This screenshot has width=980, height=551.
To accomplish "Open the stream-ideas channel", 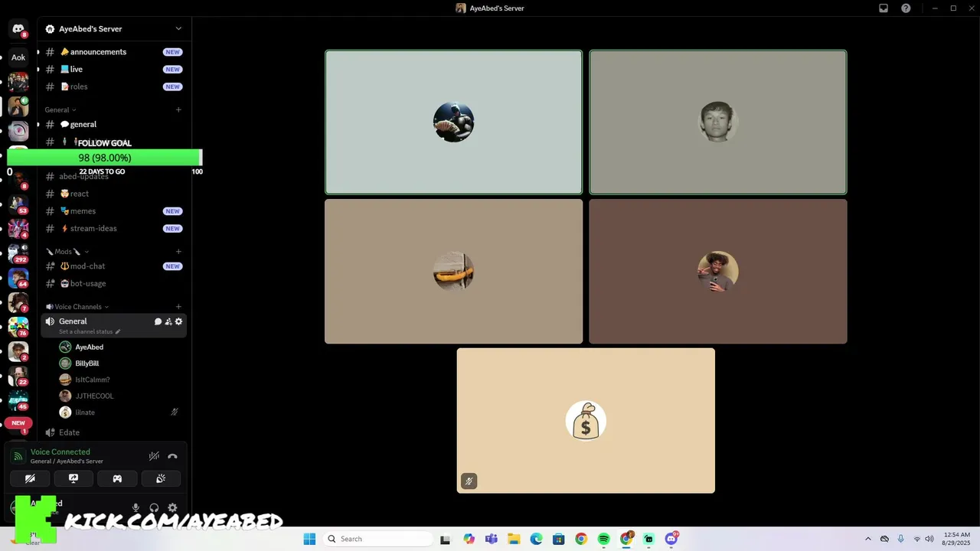I will [113, 228].
